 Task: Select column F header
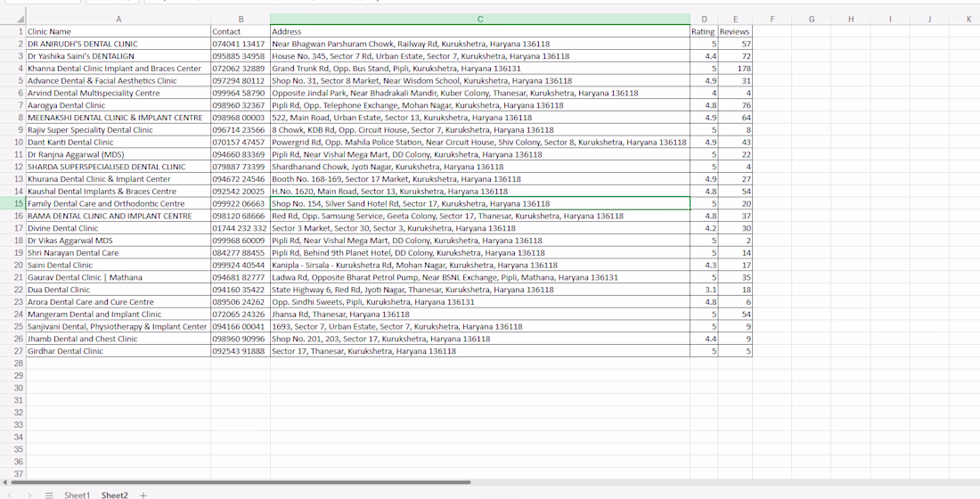[x=772, y=20]
